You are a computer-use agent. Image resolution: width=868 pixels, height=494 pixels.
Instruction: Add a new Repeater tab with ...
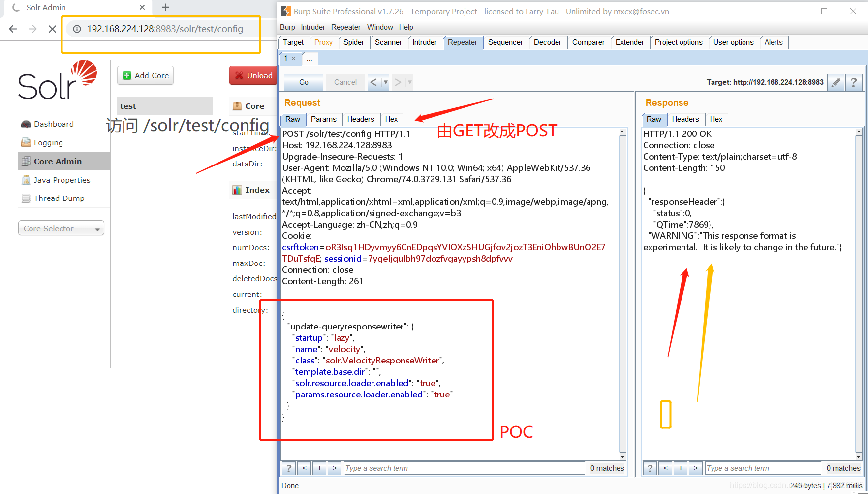coord(310,59)
